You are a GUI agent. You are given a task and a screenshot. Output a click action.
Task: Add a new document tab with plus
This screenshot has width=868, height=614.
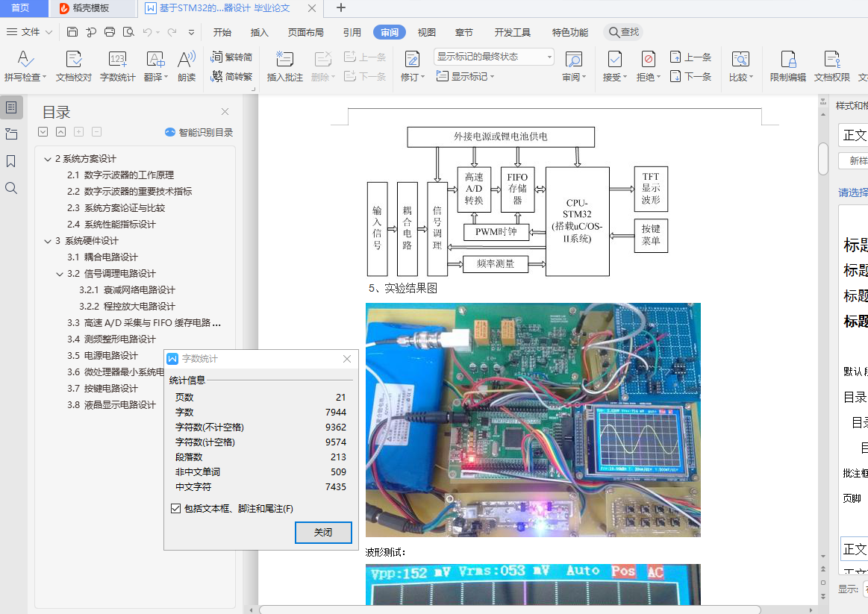tap(341, 7)
